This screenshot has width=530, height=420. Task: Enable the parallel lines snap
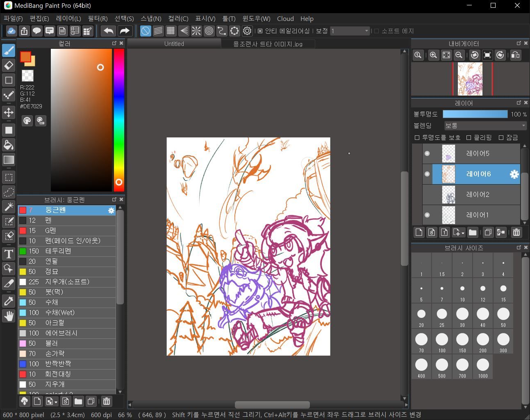158,31
